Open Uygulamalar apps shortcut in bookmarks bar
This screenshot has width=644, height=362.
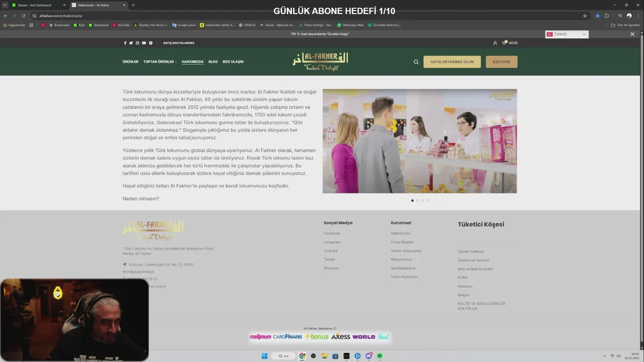14,25
